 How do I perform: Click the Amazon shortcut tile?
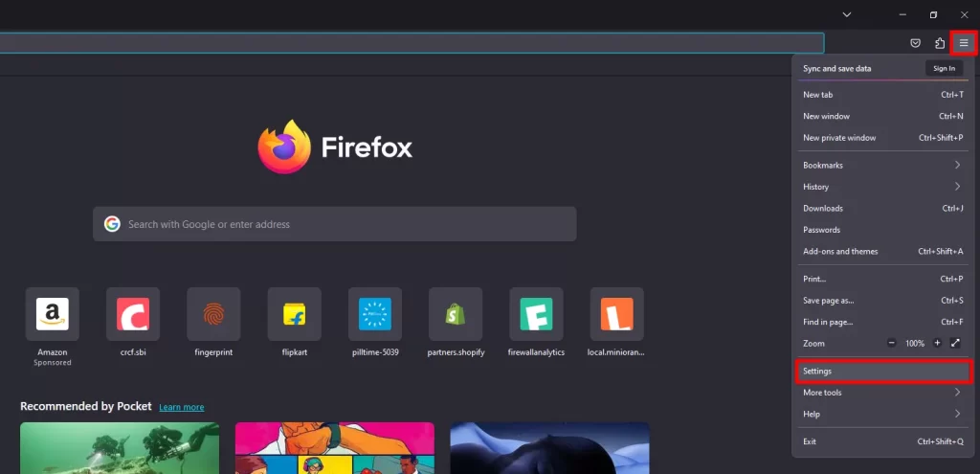tap(53, 314)
